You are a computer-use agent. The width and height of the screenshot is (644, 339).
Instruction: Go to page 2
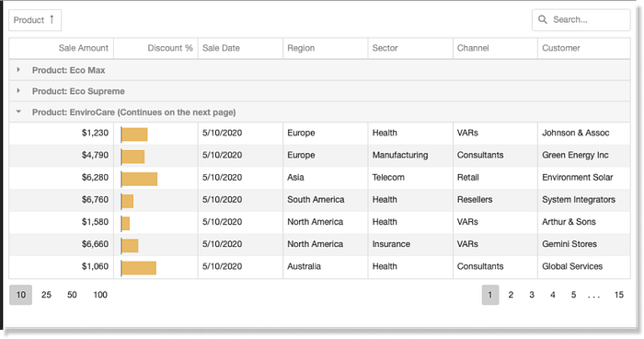511,295
